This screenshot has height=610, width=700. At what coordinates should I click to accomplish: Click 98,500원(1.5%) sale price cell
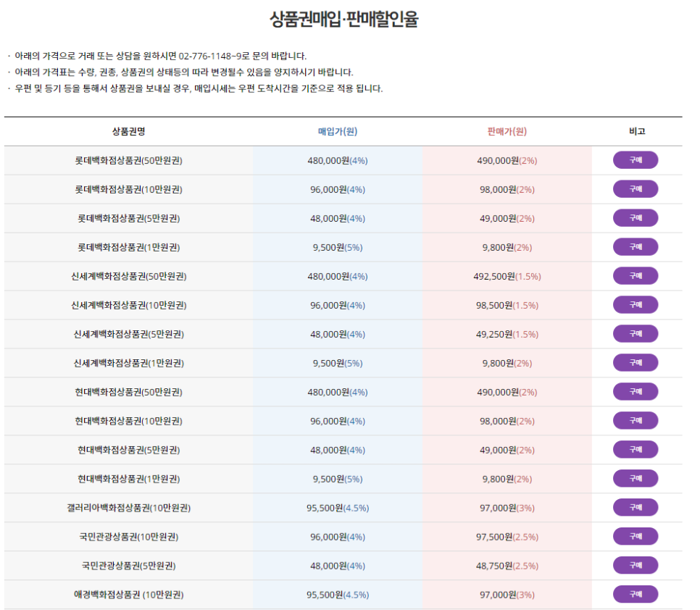click(x=507, y=306)
